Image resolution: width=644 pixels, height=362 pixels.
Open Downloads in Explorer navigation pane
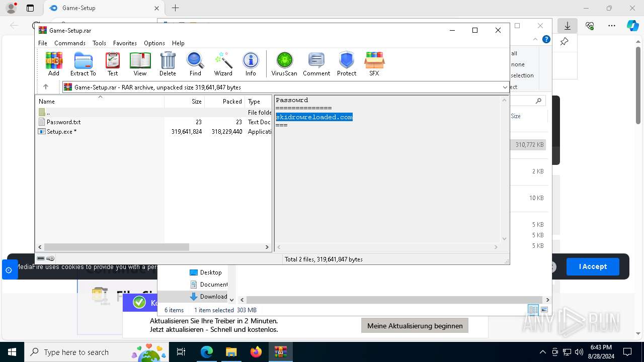[x=208, y=297]
